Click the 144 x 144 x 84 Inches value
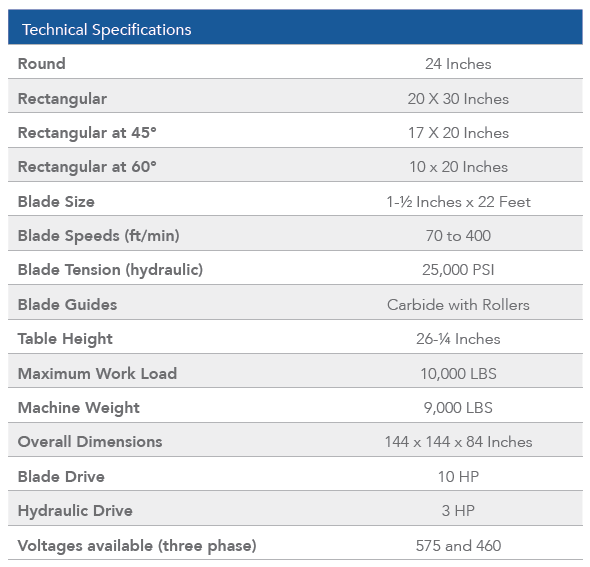The image size is (590, 567). (458, 442)
